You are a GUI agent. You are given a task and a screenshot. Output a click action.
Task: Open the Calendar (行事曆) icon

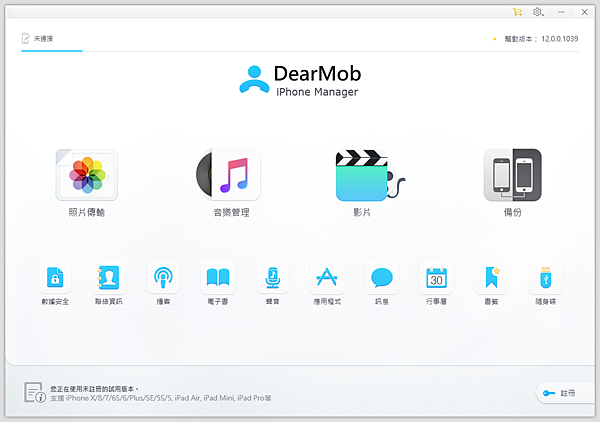(x=436, y=277)
